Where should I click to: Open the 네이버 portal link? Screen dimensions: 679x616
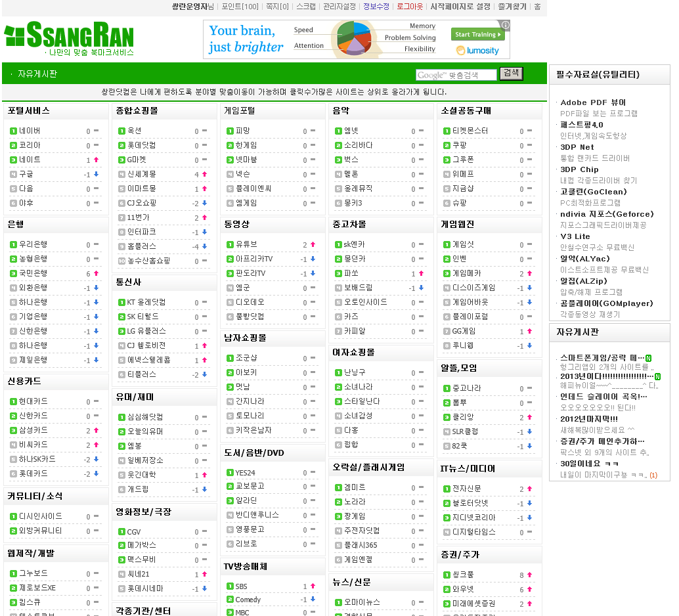[x=30, y=131]
